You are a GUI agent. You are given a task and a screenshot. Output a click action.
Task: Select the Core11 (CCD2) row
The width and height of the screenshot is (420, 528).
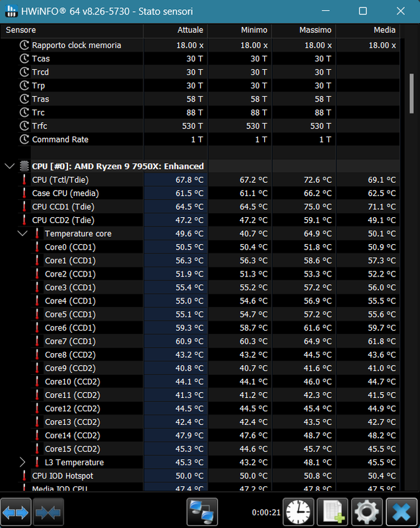click(x=215, y=395)
